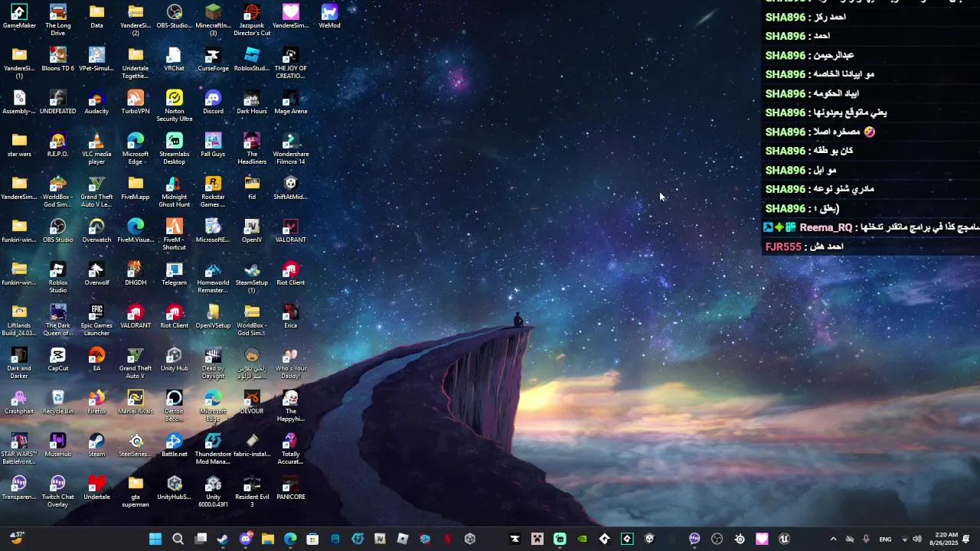Open the TurboVPN desktop shortcut
This screenshot has height=551, width=980.
(136, 102)
